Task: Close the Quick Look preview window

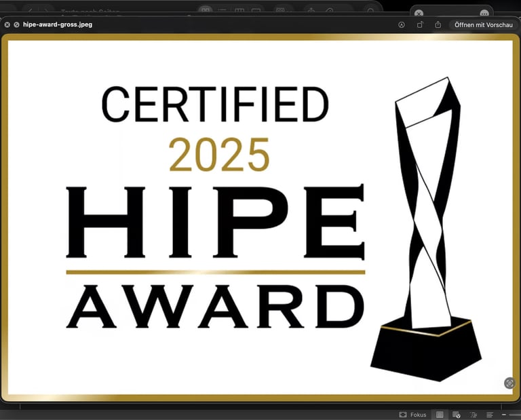Action: 7,24
